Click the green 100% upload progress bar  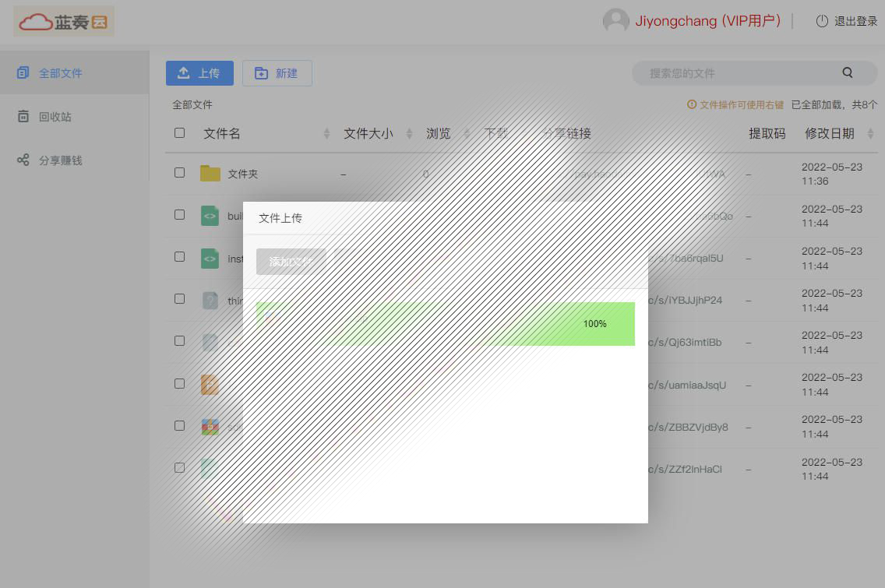(446, 324)
